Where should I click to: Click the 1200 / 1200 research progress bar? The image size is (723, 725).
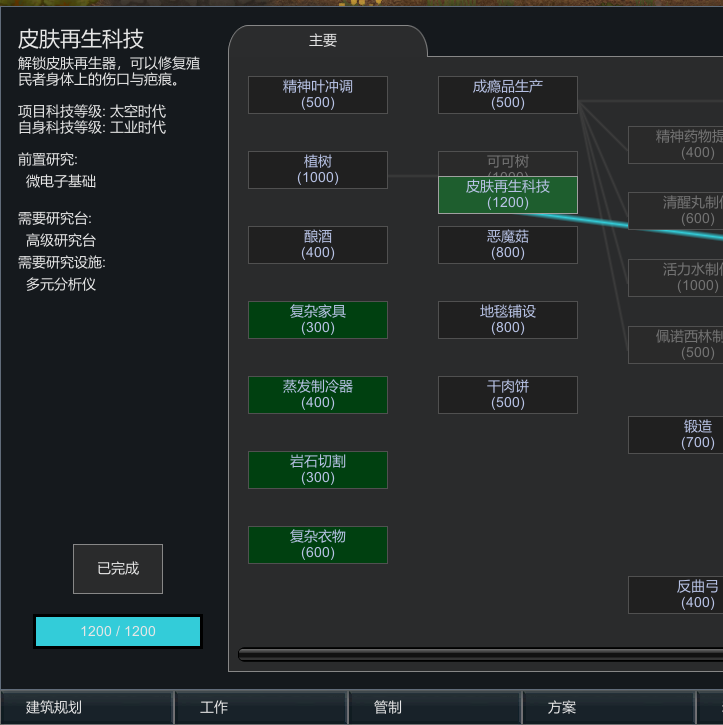[x=118, y=632]
